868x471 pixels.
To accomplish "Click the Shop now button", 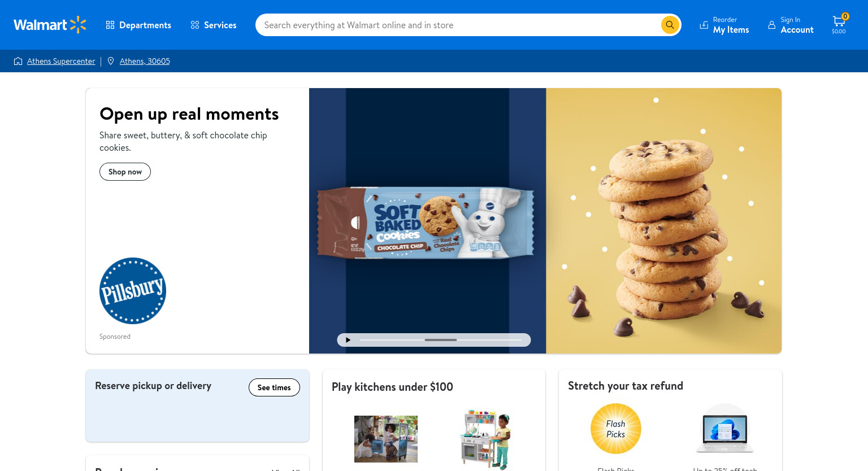I will tap(125, 172).
